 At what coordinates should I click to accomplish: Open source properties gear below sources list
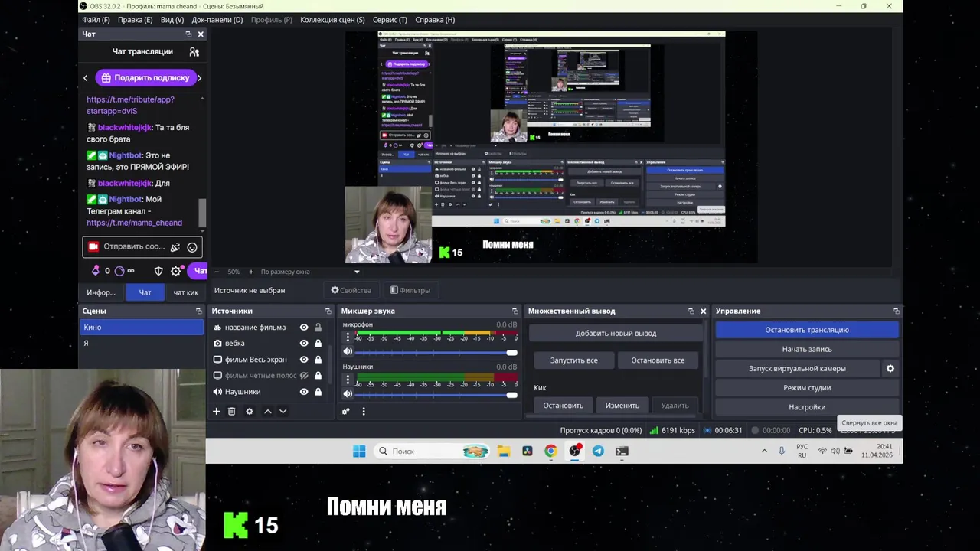[x=249, y=412]
